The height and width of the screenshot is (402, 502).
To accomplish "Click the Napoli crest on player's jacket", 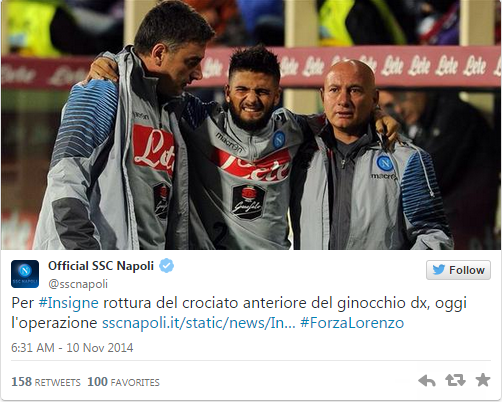I will [279, 139].
